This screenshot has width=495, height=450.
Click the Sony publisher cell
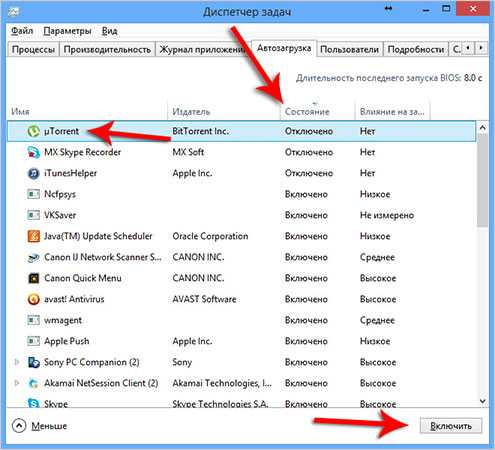[x=182, y=362]
